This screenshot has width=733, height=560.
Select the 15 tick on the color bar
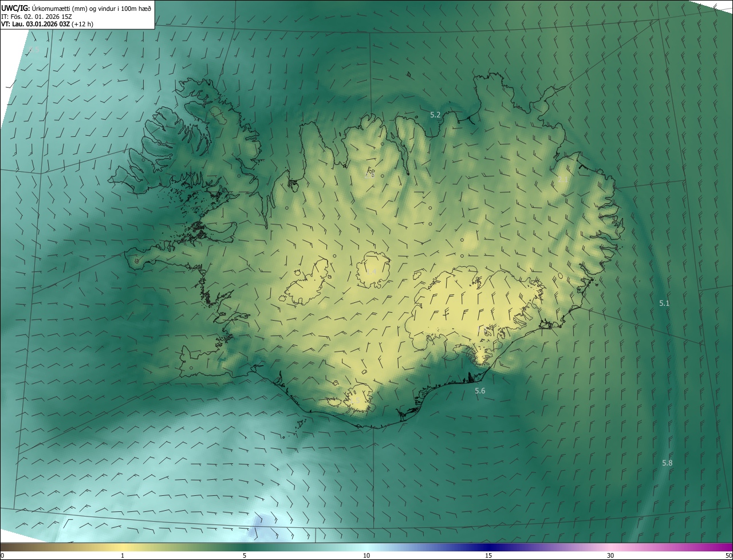[488, 555]
